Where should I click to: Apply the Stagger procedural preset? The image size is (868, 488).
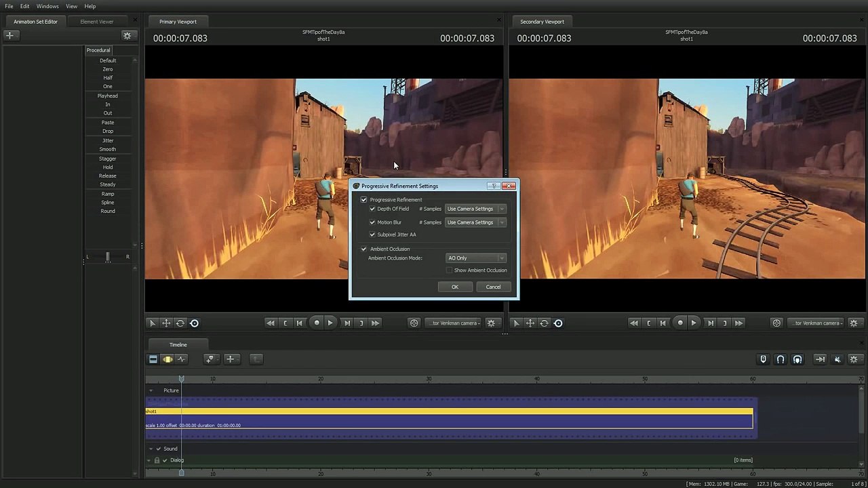[108, 159]
